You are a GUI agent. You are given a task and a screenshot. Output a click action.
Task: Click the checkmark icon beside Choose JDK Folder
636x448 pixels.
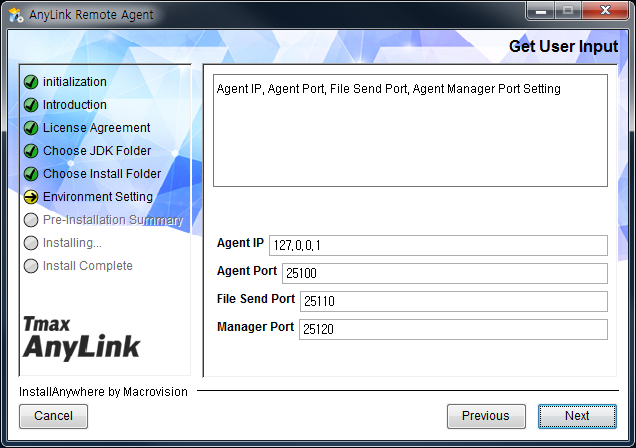(x=31, y=151)
